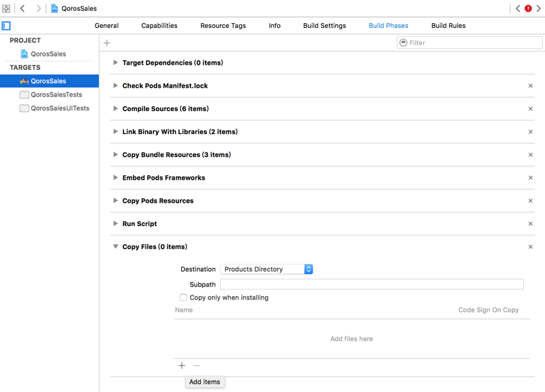Click the Name column header
This screenshot has width=545, height=392.
[184, 310]
